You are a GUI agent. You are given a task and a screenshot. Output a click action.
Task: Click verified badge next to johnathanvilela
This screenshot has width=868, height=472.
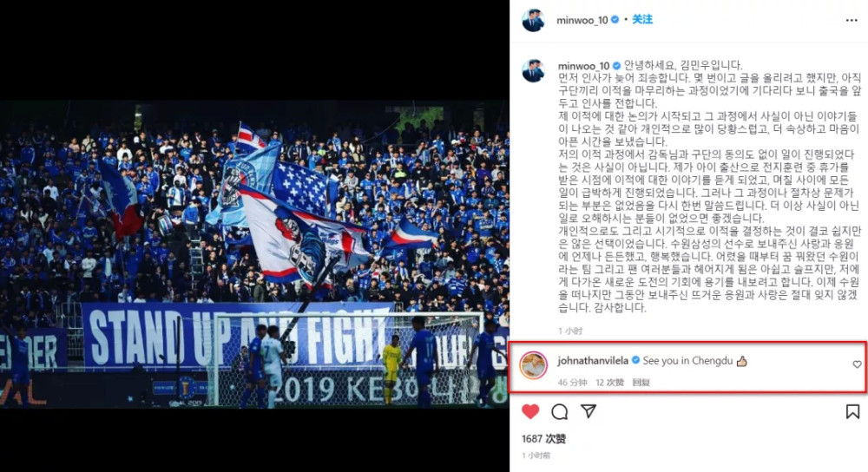click(x=635, y=360)
